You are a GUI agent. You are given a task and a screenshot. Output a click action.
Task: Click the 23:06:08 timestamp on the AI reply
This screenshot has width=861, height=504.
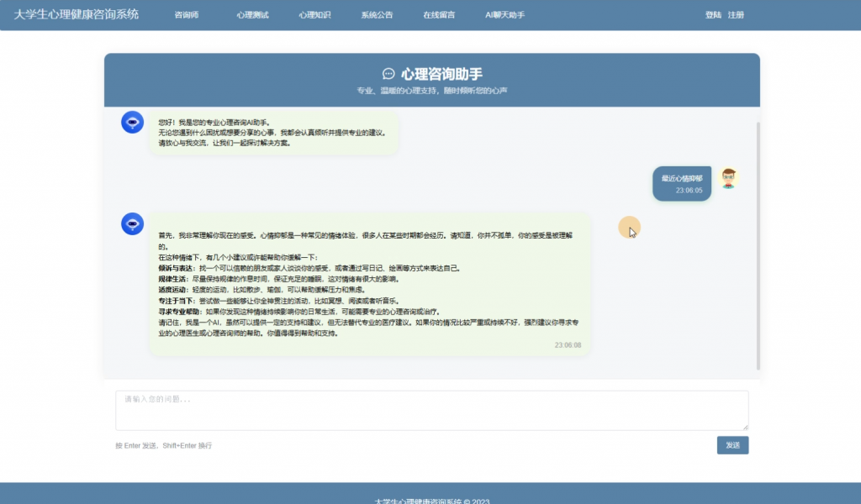(568, 345)
